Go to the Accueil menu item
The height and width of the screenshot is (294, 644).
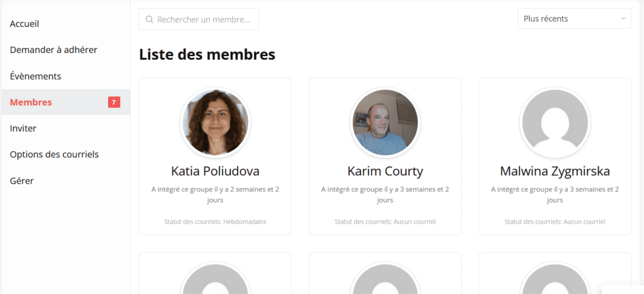click(x=25, y=24)
